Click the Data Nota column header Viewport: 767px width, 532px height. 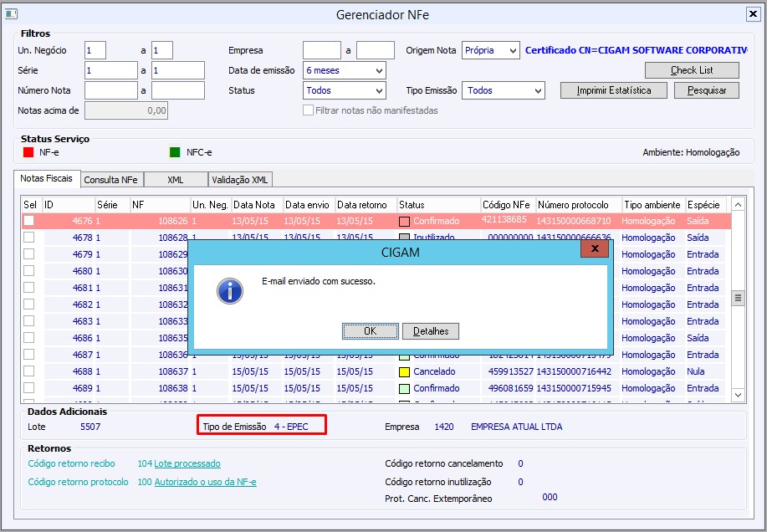click(x=258, y=205)
